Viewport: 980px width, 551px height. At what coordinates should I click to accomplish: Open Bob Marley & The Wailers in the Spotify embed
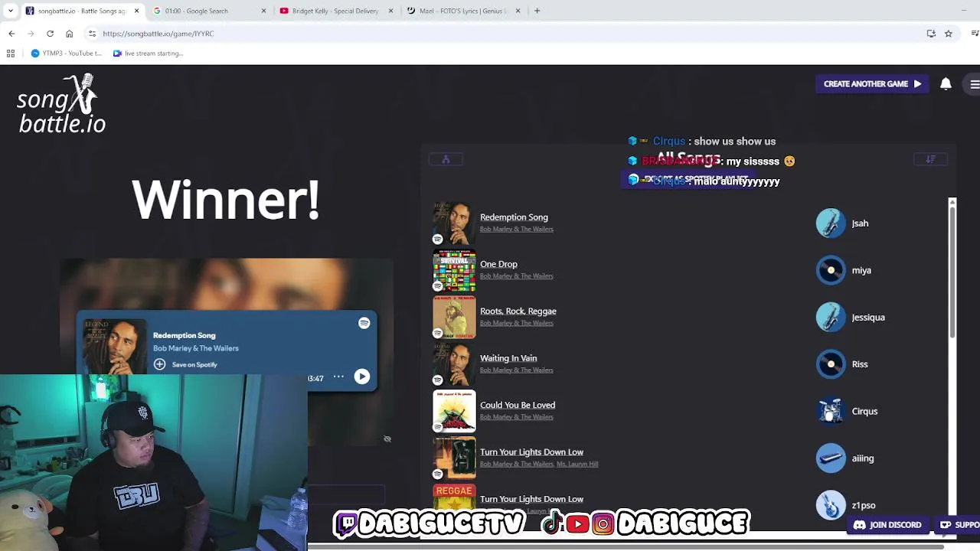pos(195,348)
